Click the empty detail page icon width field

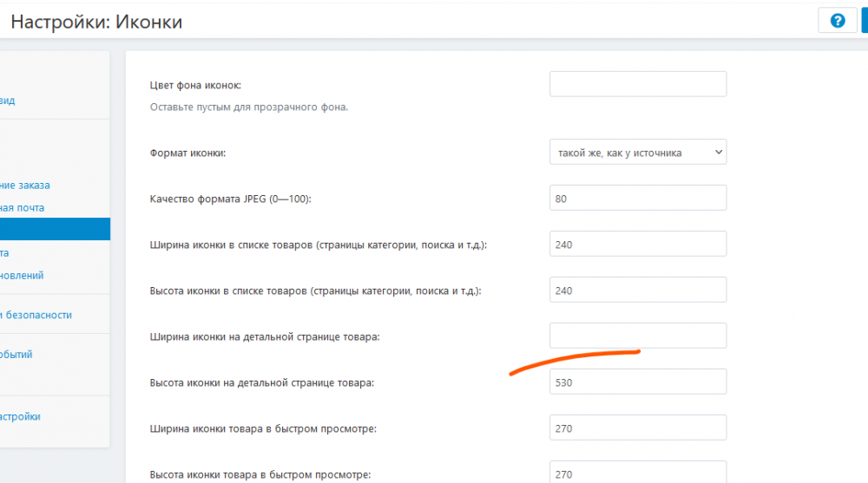(638, 336)
